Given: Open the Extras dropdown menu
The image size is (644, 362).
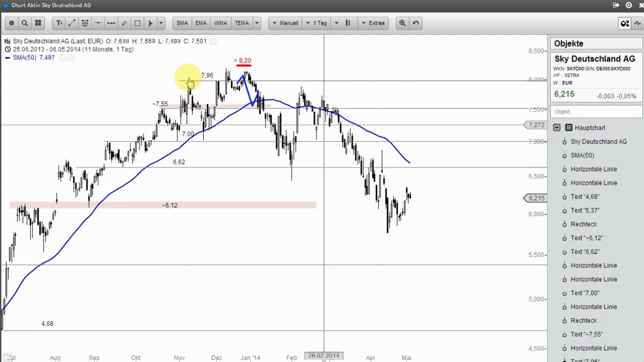Looking at the screenshot, I should click(373, 23).
